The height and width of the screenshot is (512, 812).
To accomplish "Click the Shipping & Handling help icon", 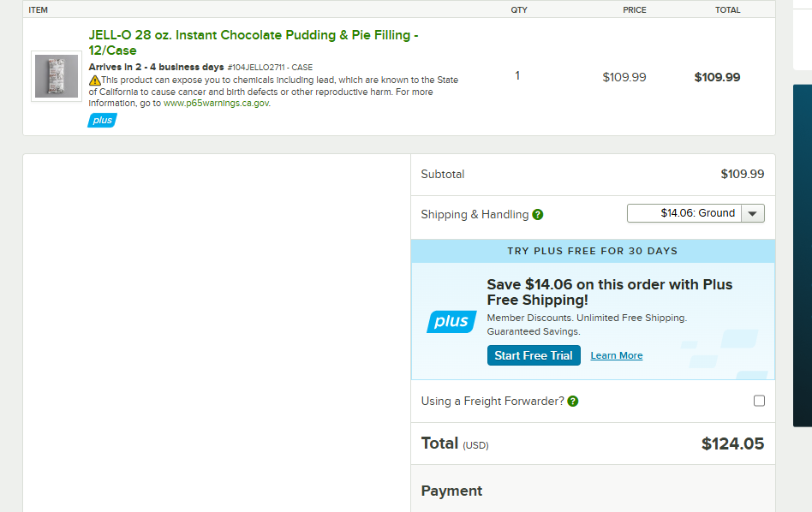I will point(538,214).
